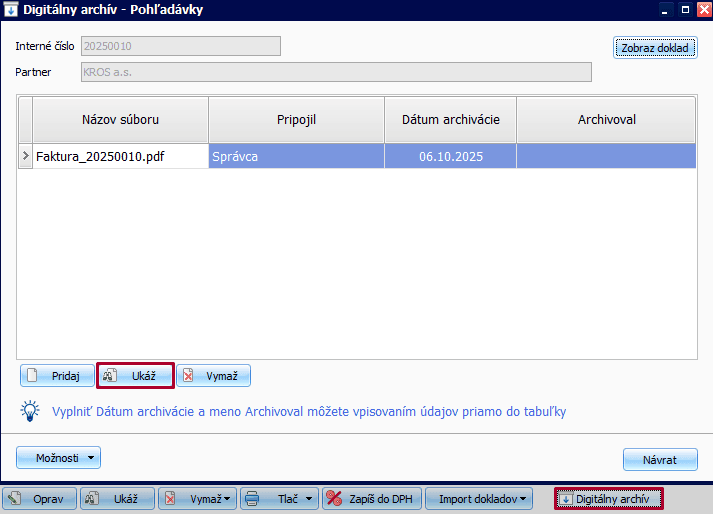Image resolution: width=713 pixels, height=514 pixels.
Task: Click the Archivoval cell of selected row
Action: coord(606,156)
